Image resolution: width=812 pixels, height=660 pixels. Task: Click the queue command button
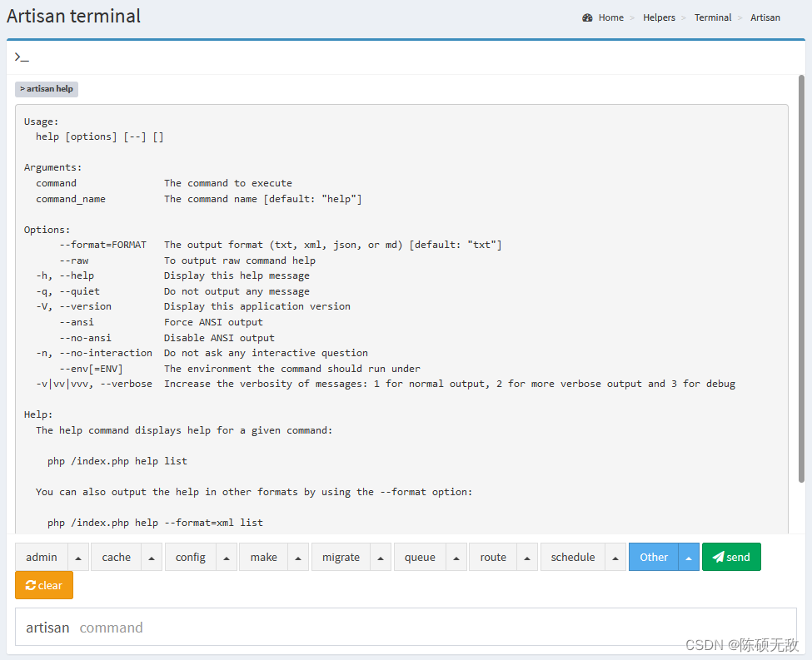tap(420, 557)
